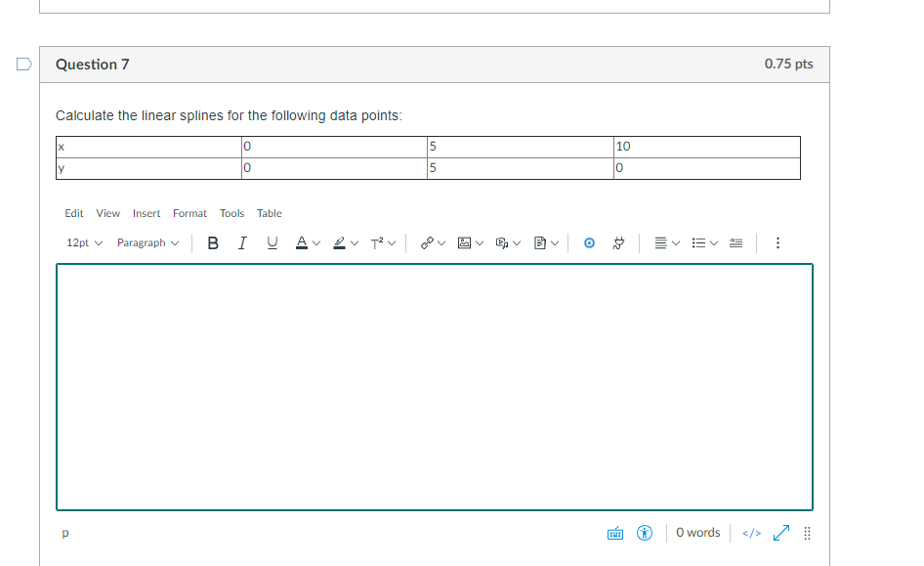The height and width of the screenshot is (566, 924).
Task: Open the insert link tool
Action: coord(427,242)
